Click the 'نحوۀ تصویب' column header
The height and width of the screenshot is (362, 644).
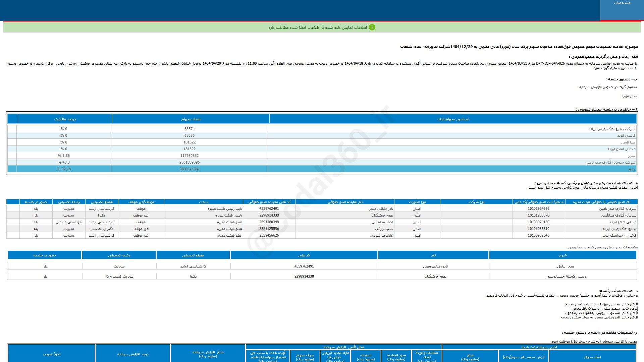[x=52, y=354]
